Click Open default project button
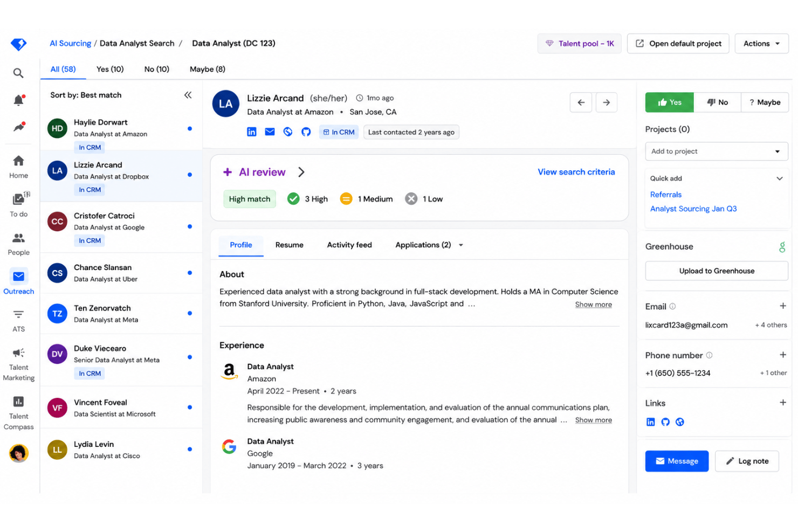Screen dimensions: 798x532 click(678, 44)
